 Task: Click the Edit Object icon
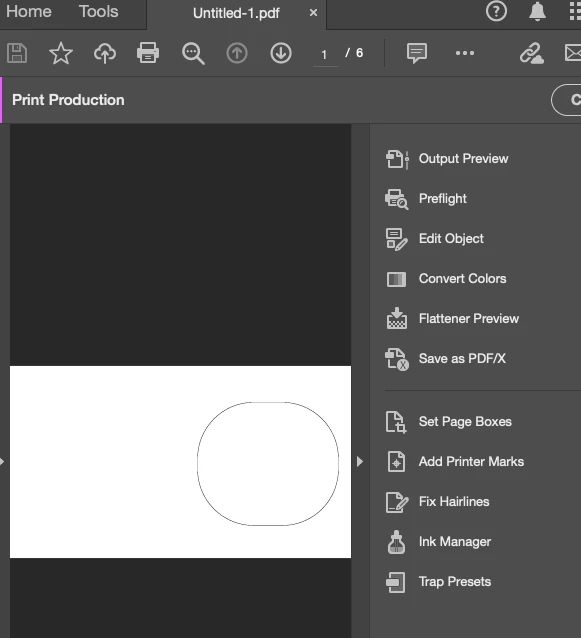click(x=397, y=239)
